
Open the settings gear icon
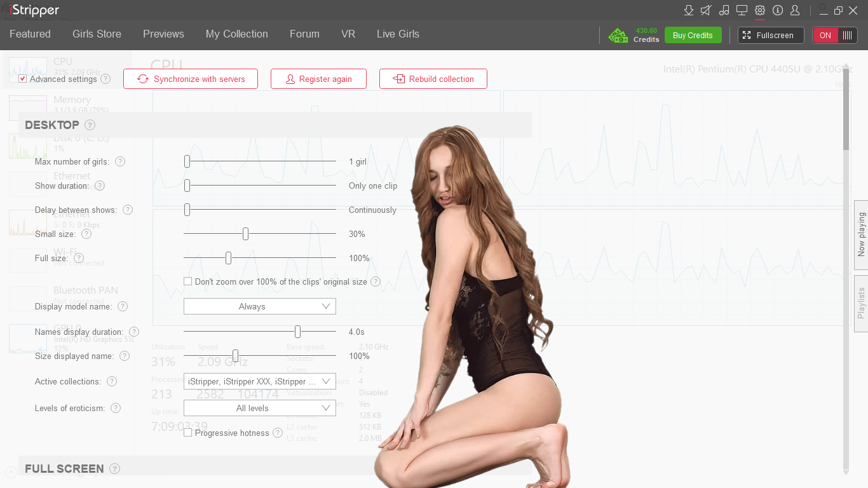coord(759,10)
